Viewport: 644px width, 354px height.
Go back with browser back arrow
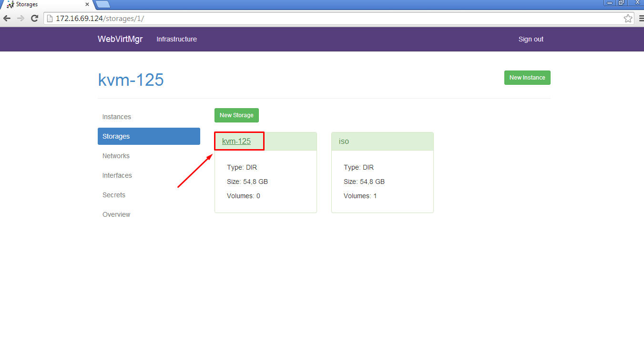coord(7,19)
